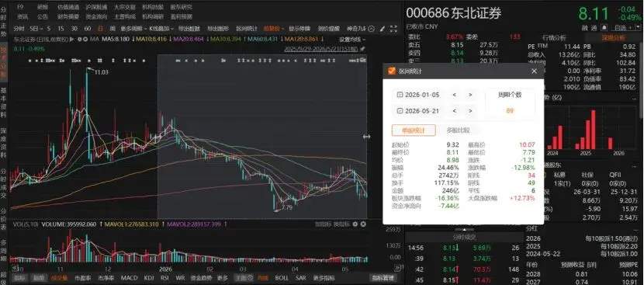
Task: Click 区间统计 toolbar button
Action: click(247, 29)
